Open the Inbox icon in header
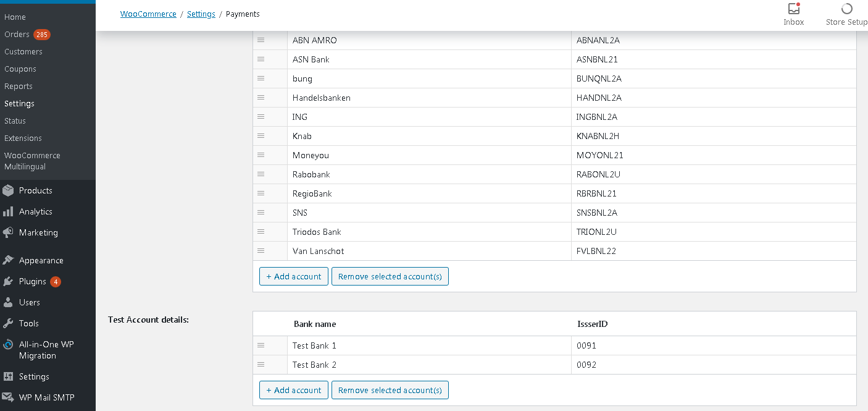Screen dimensions: 868x411 click(793, 9)
